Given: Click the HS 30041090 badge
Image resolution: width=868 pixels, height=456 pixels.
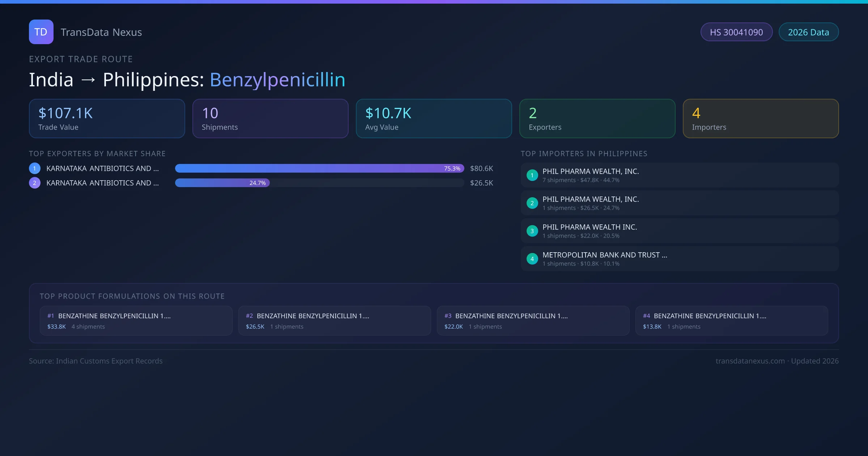Looking at the screenshot, I should click(736, 32).
